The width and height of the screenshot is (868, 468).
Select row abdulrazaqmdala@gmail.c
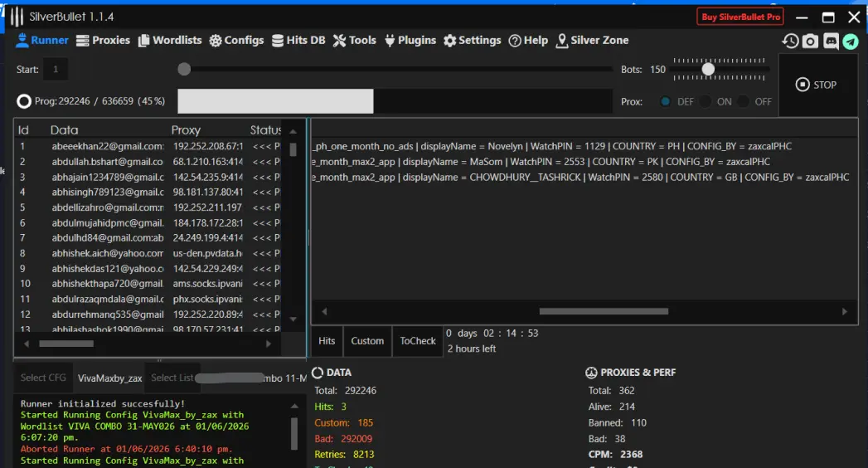[x=148, y=299]
